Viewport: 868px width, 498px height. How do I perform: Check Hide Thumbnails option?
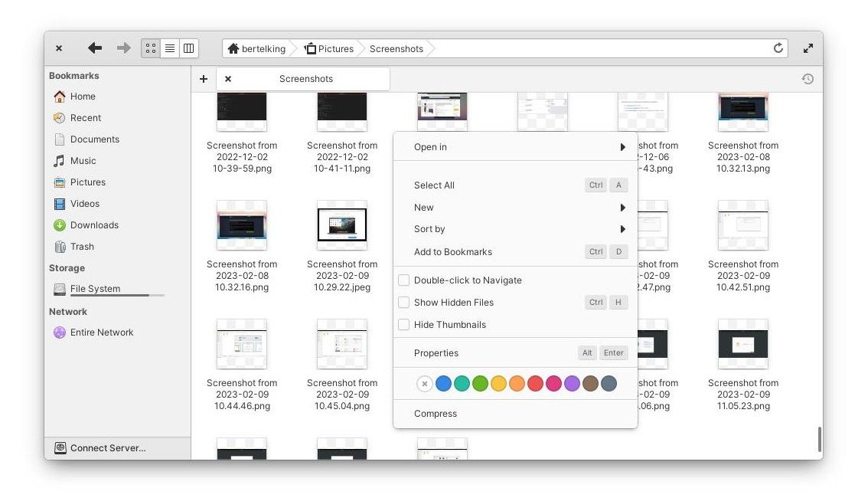point(404,325)
